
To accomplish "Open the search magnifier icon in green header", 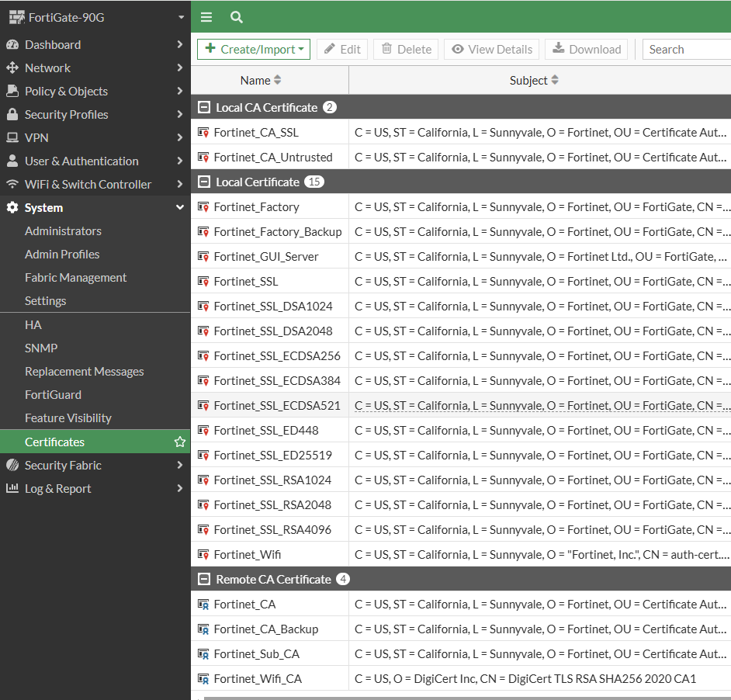I will click(x=237, y=17).
